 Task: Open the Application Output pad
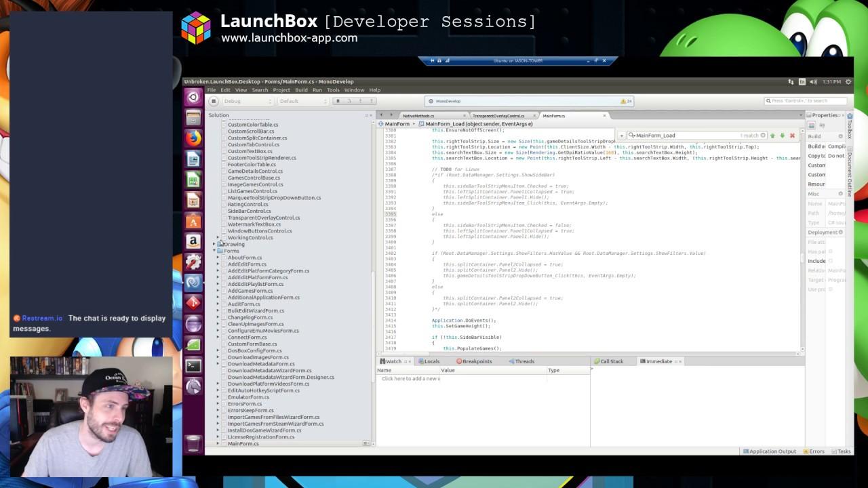tap(769, 451)
